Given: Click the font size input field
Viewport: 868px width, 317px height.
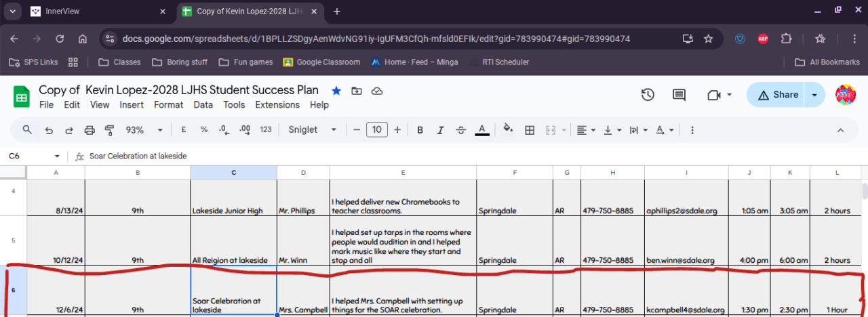Looking at the screenshot, I should click(x=377, y=130).
